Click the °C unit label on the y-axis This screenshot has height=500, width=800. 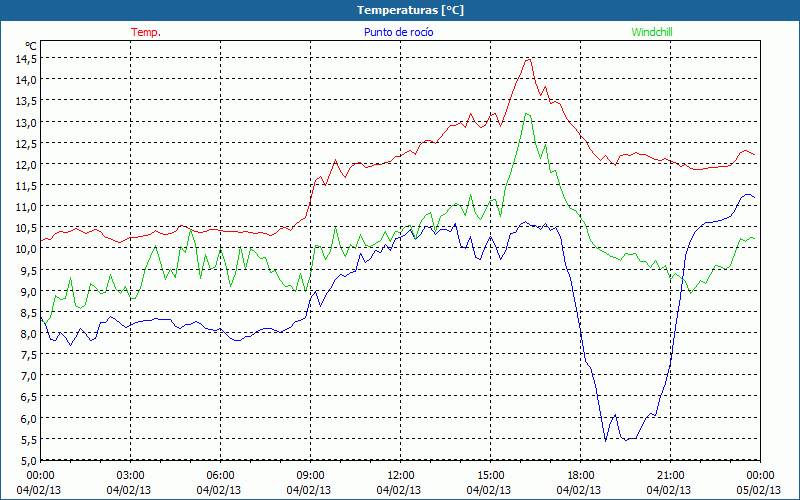coord(31,46)
